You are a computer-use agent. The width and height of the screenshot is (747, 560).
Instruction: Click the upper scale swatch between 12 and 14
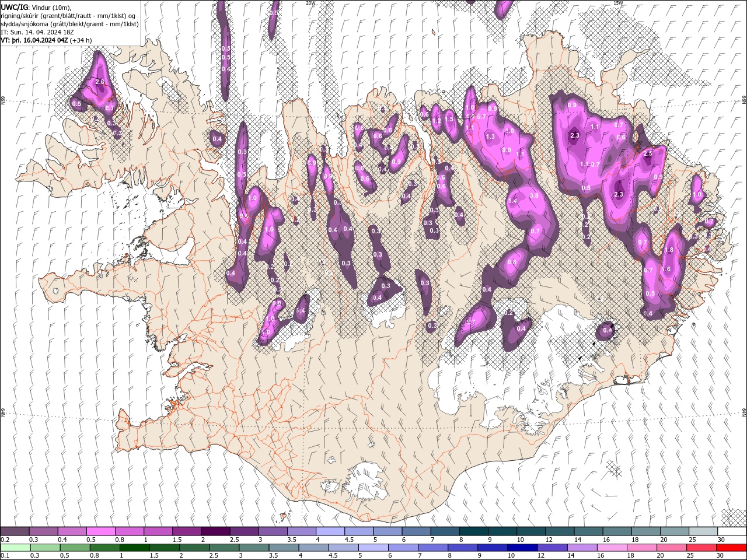point(560,531)
